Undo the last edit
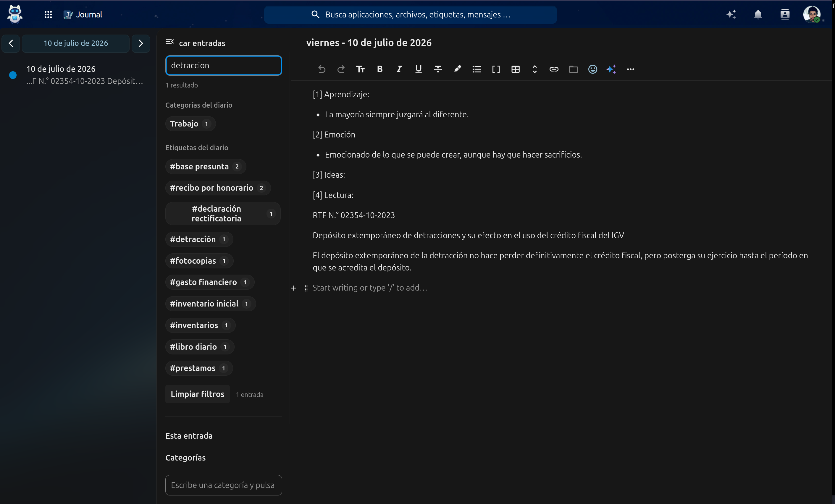 click(x=322, y=69)
